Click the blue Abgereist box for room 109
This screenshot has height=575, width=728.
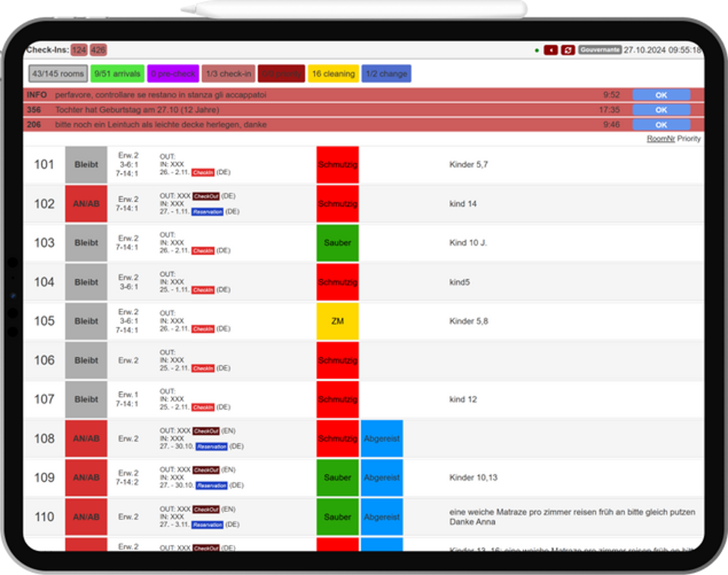tap(381, 478)
